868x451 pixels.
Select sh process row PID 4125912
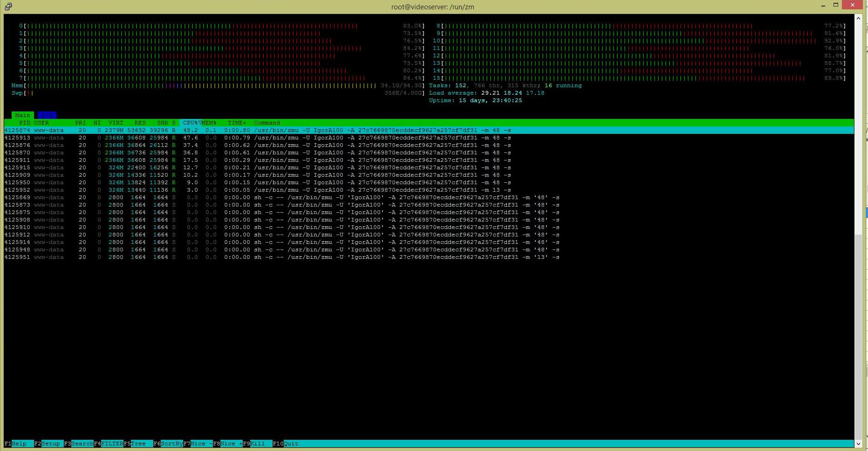[x=429, y=235]
